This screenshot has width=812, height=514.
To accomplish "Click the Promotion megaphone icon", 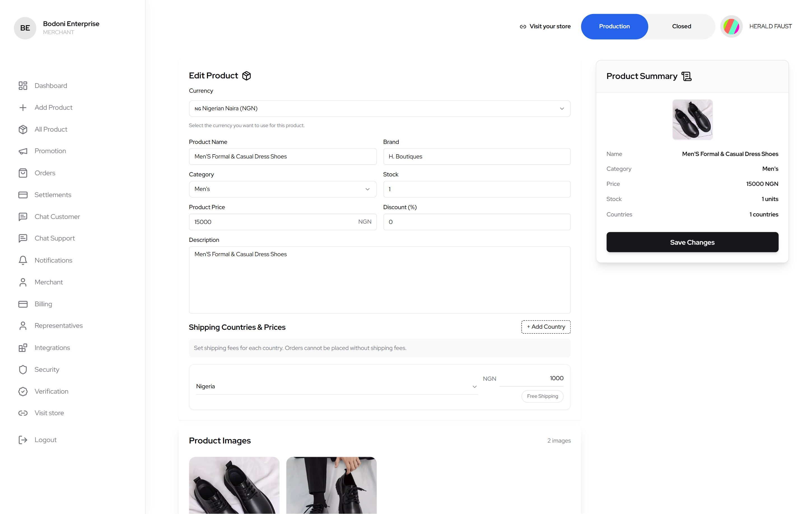I will point(23,151).
